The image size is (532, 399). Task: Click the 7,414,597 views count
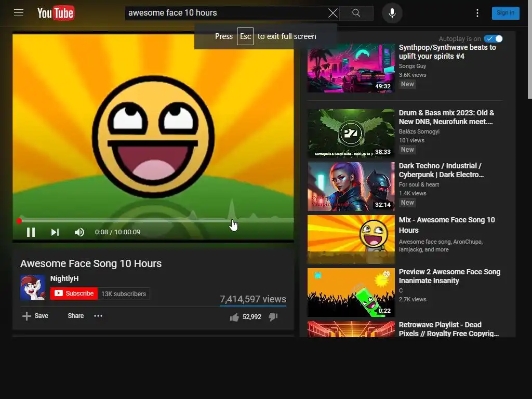(253, 299)
